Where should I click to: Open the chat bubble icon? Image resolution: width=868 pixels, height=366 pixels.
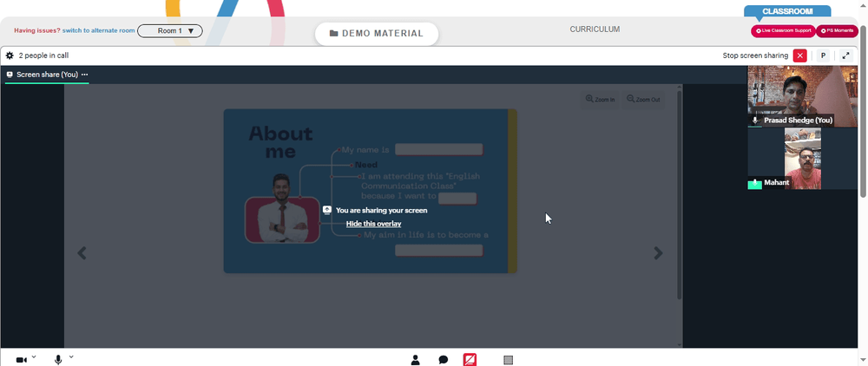tap(443, 360)
